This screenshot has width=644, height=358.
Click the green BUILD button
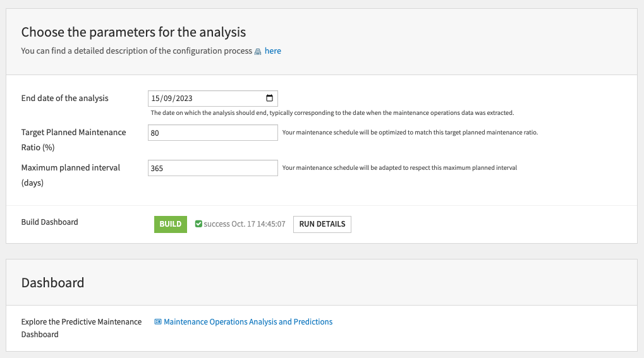pos(171,224)
